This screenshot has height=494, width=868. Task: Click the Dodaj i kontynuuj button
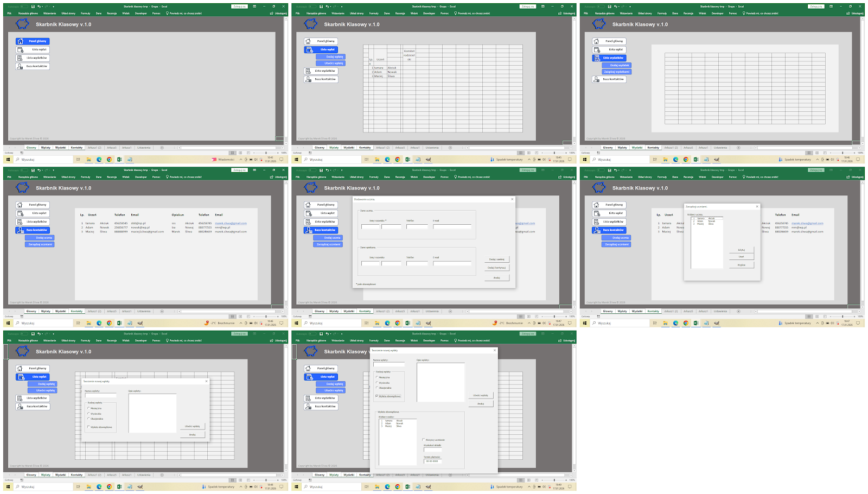pos(497,268)
